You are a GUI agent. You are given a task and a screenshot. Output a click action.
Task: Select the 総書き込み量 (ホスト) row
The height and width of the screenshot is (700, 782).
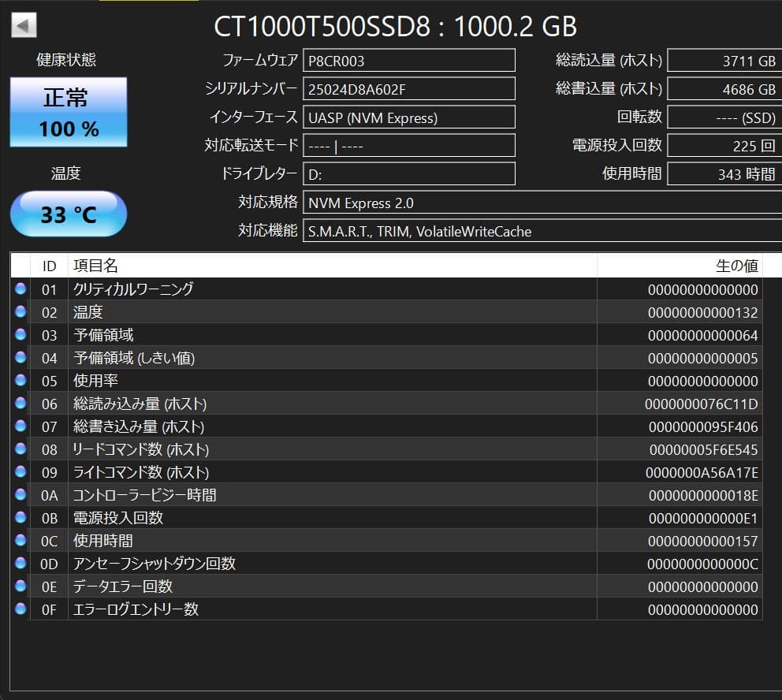pos(315,426)
